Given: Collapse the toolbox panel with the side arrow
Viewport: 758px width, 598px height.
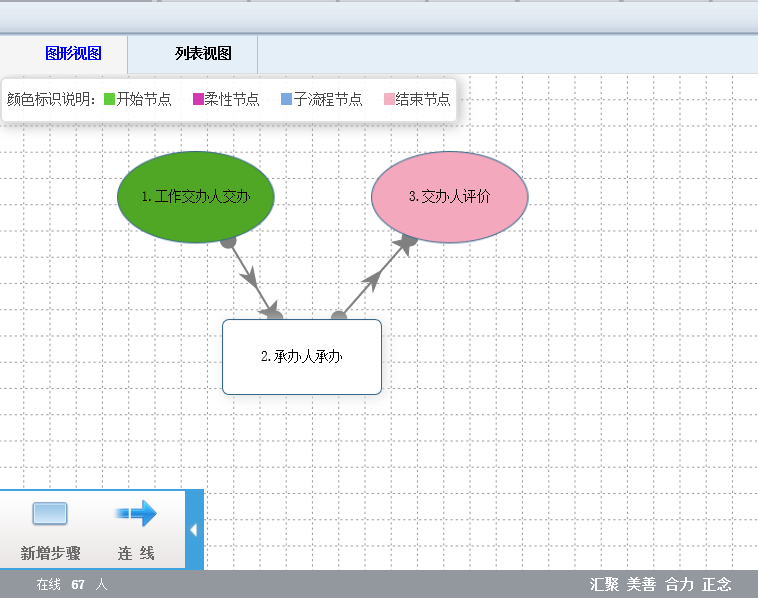Looking at the screenshot, I should click(x=194, y=530).
